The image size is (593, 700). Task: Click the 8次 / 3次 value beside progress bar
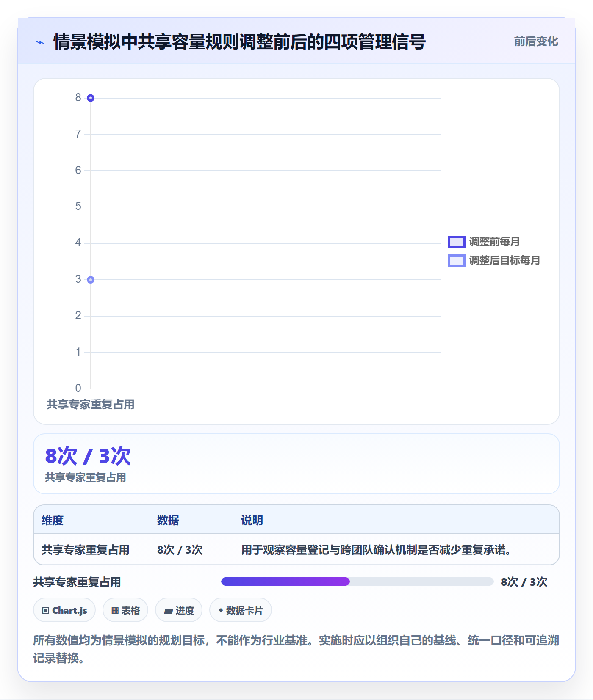tap(524, 582)
